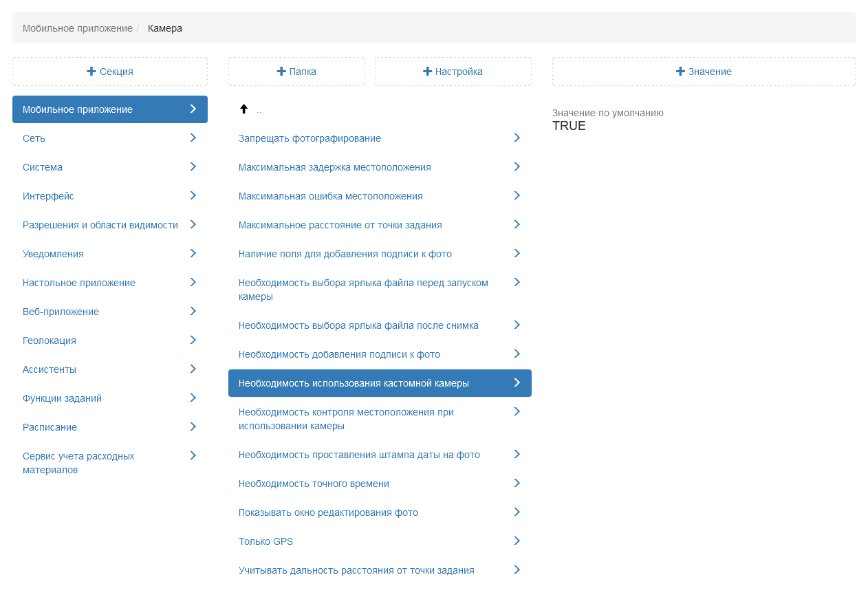Click chevron on Показывать окно редактирования фото row
This screenshot has height=595, width=868.
[517, 512]
